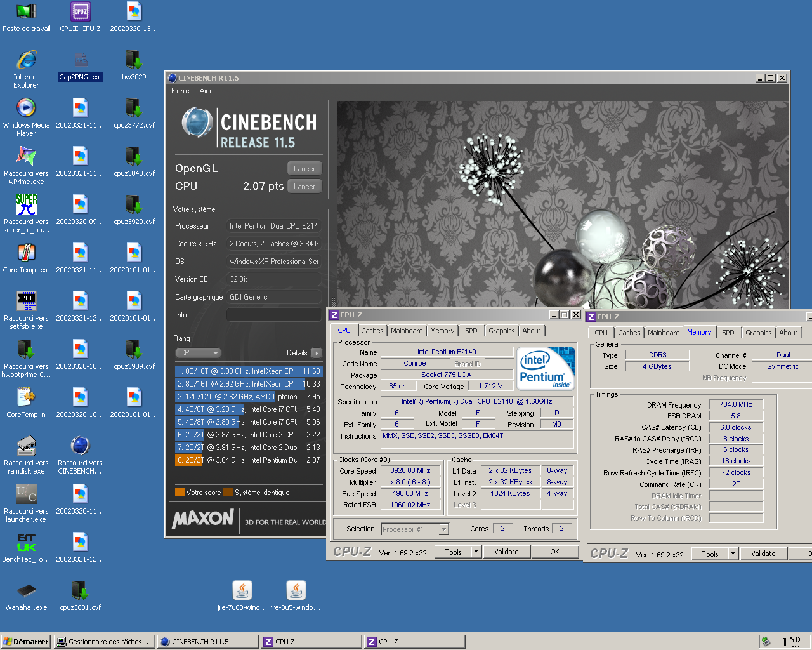Switch to About tab in left CPU-Z
812x650 pixels.
[532, 331]
